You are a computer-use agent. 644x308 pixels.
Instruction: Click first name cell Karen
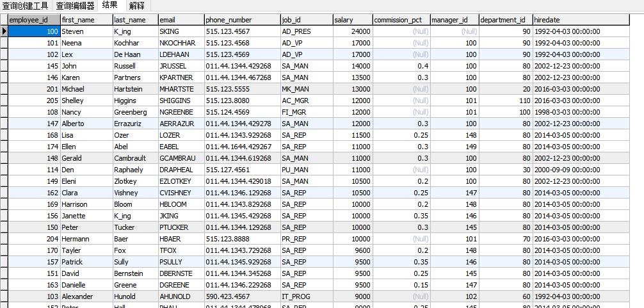point(86,77)
